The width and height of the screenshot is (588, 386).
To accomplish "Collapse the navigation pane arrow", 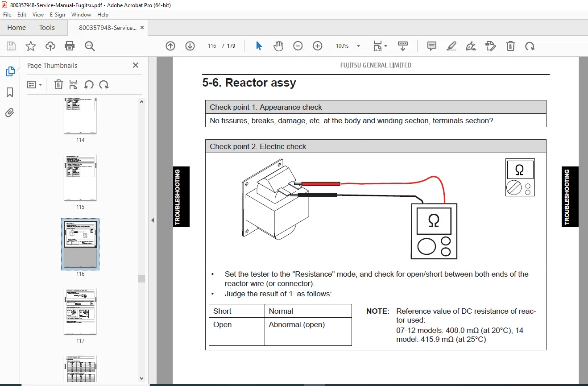I will 152,220.
